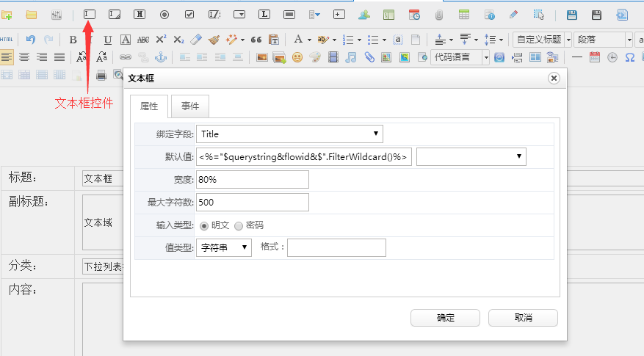
Task: Insert a dropdown list control
Action: click(239, 15)
